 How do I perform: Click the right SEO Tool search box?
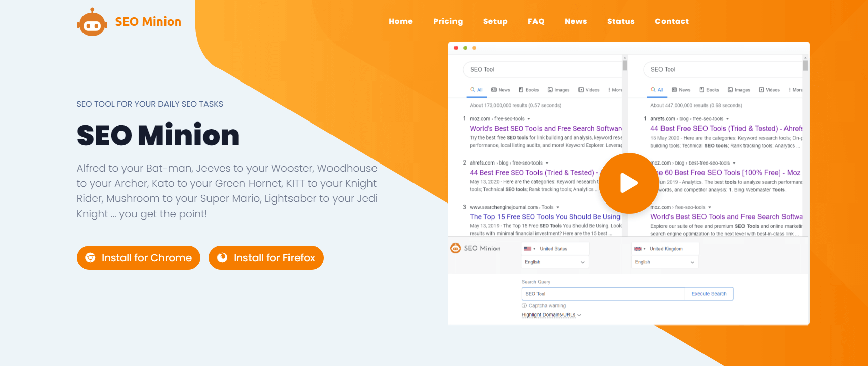click(x=723, y=69)
